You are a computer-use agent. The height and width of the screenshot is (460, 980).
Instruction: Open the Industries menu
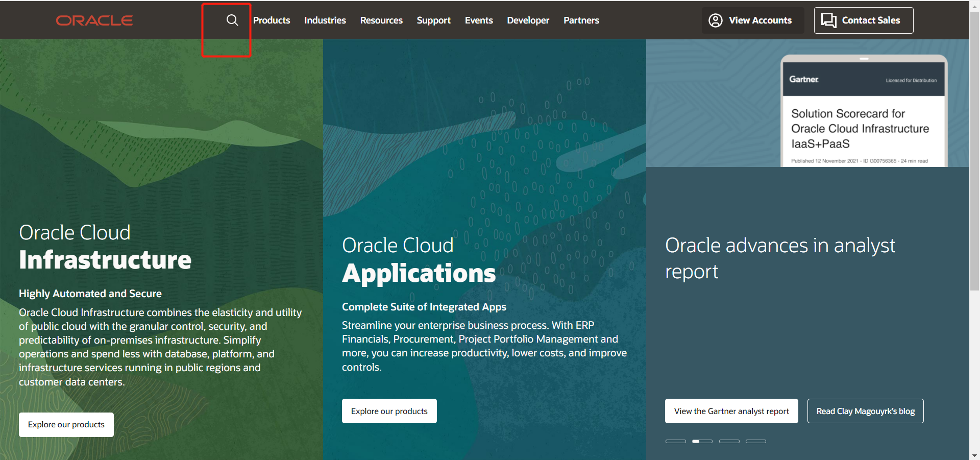click(325, 20)
